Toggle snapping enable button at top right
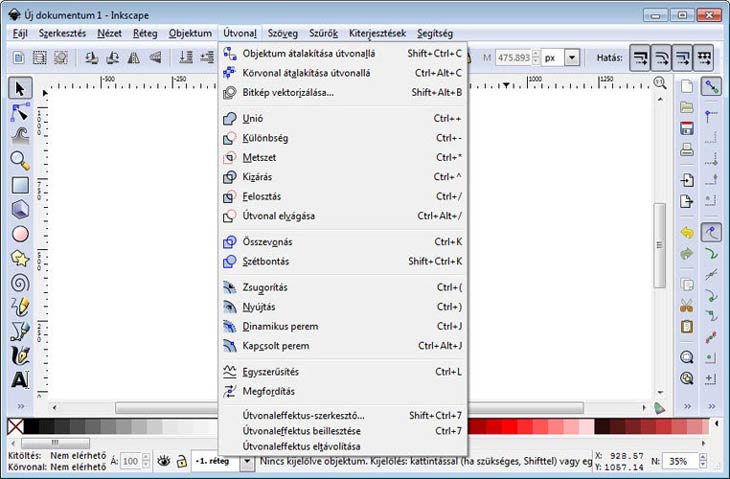This screenshot has height=479, width=730. pos(712,88)
